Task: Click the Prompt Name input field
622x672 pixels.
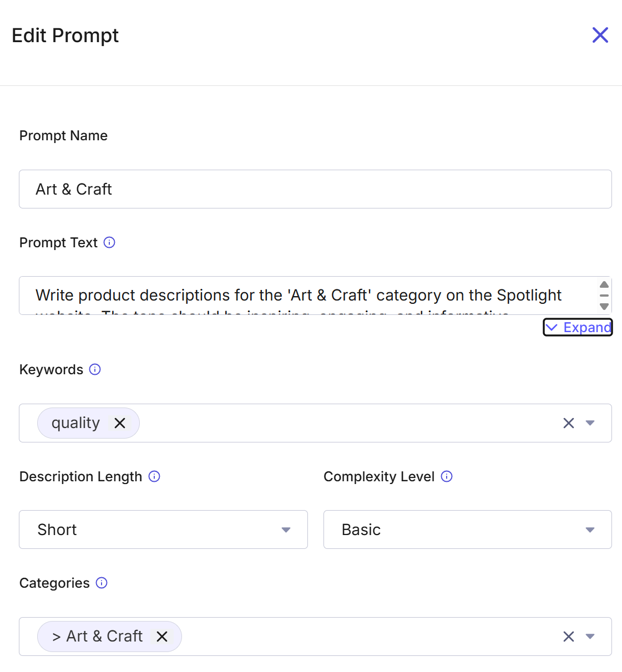Action: [x=315, y=189]
